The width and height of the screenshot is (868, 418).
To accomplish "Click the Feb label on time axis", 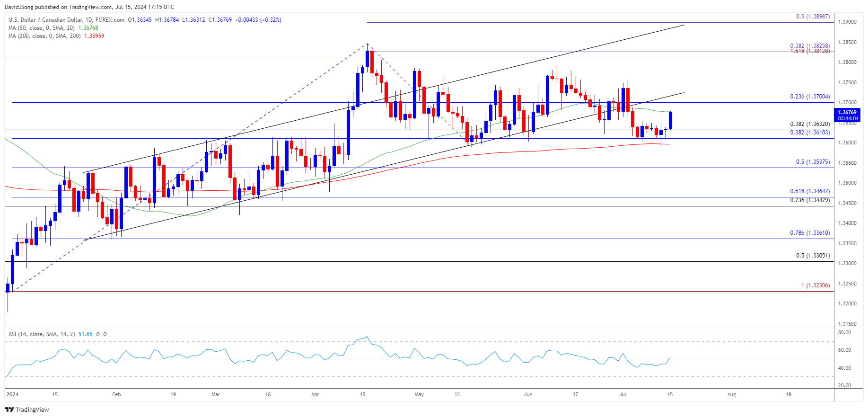I will [x=116, y=394].
